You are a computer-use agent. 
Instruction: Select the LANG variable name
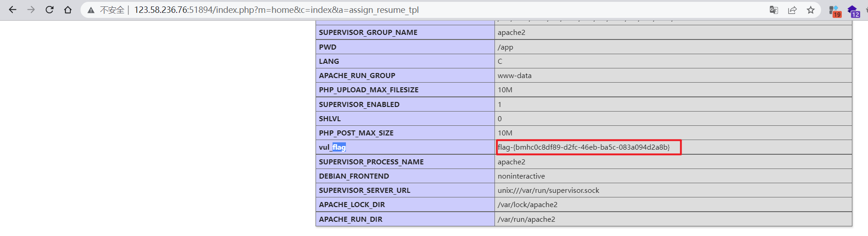[329, 61]
